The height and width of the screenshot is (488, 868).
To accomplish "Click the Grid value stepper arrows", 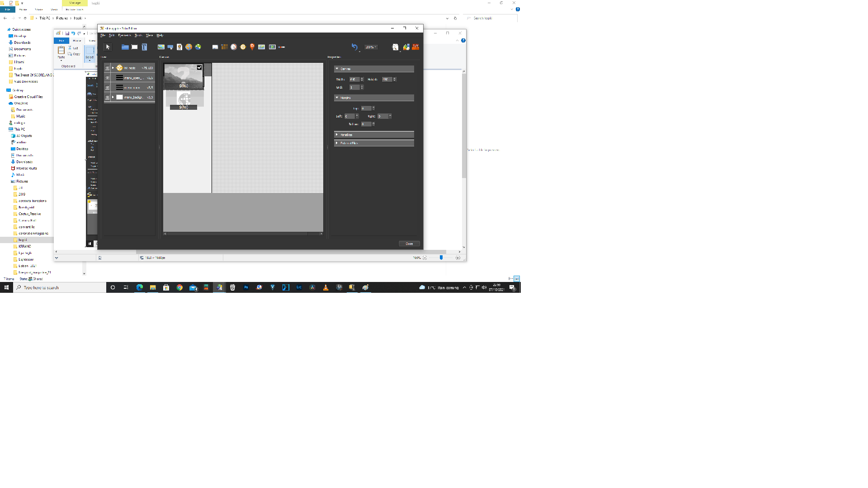I will point(362,87).
